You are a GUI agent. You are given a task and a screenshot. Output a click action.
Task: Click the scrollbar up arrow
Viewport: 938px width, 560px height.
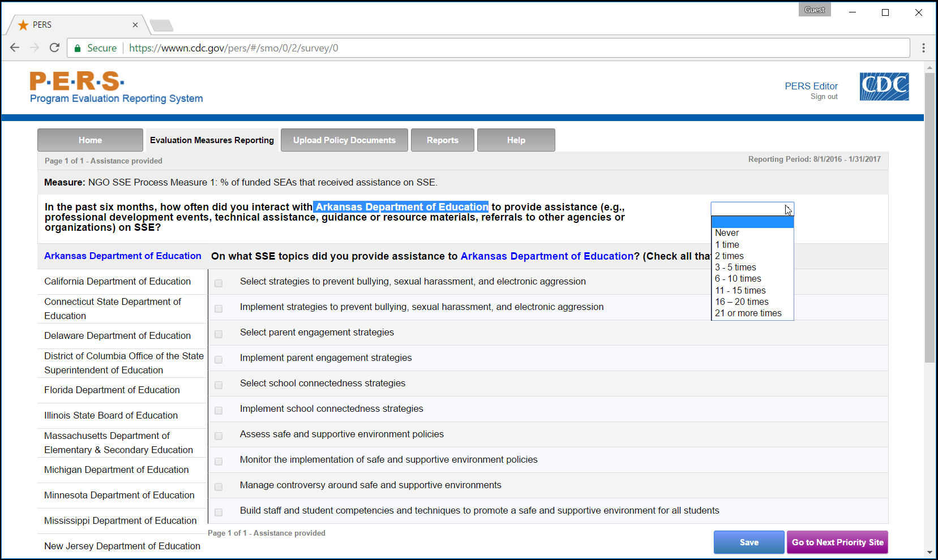(x=930, y=67)
